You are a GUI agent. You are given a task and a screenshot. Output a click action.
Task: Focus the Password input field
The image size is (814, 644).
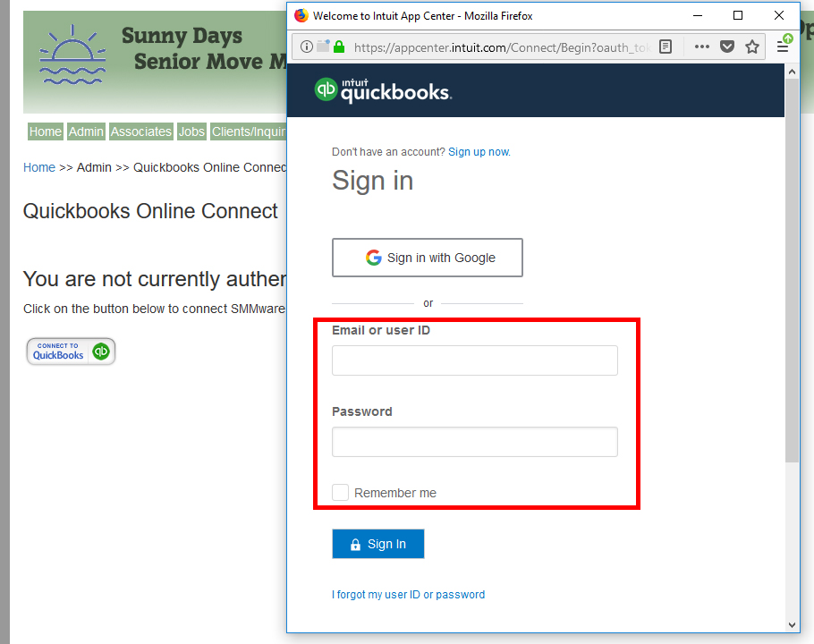click(474, 442)
